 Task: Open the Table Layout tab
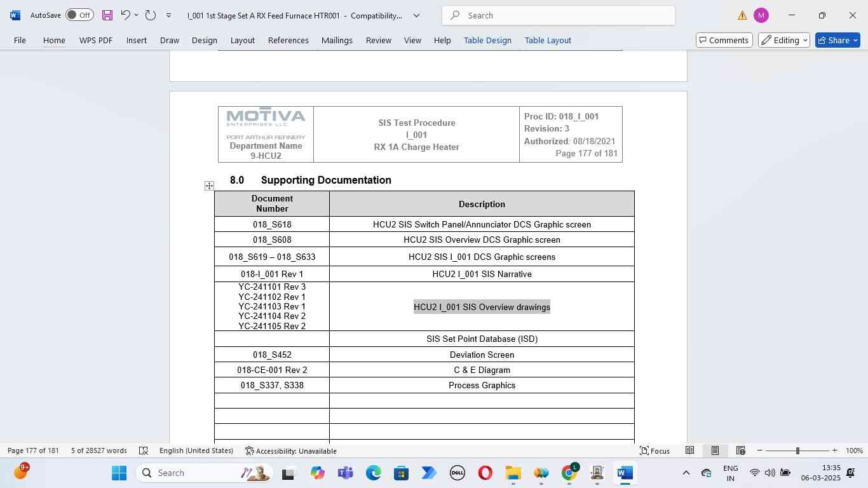(x=548, y=40)
